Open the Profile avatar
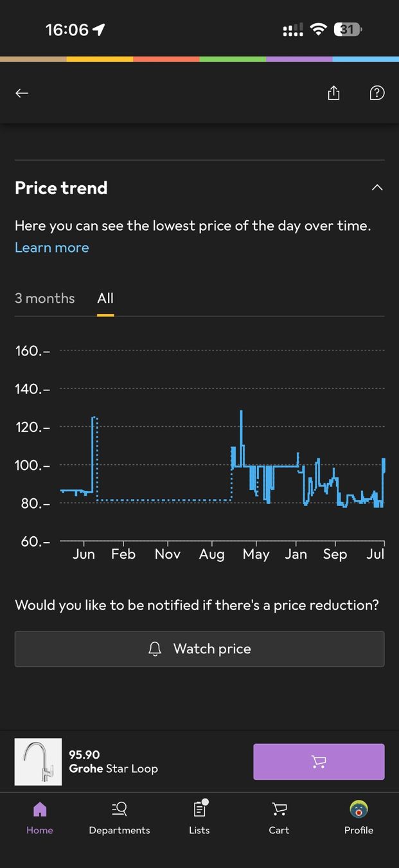Viewport: 399px width, 868px height. click(359, 809)
